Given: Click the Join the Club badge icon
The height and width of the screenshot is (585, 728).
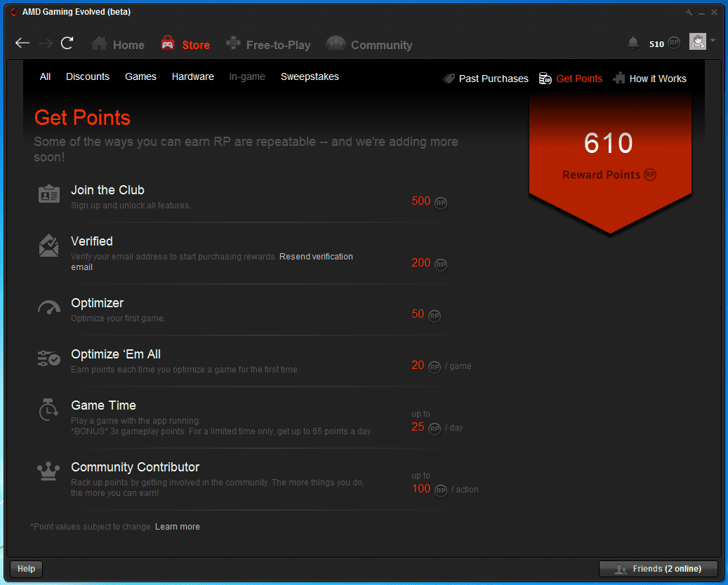Looking at the screenshot, I should (x=48, y=194).
